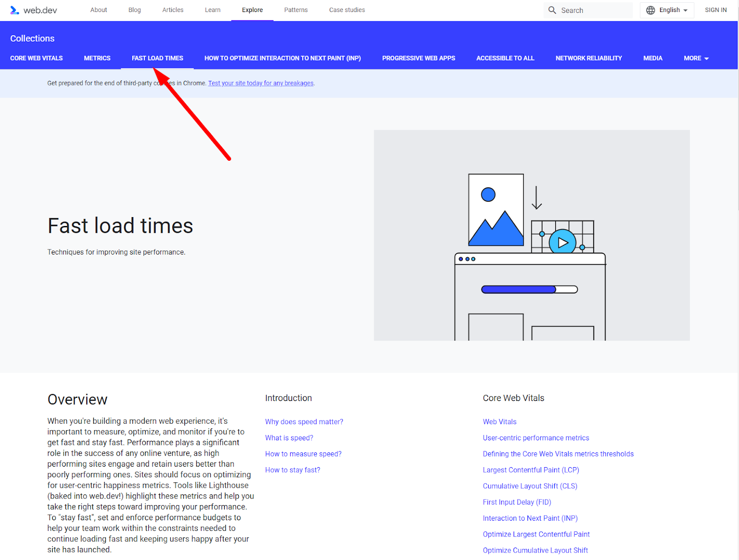Open the 'Why does speed matter?' link

[x=304, y=422]
